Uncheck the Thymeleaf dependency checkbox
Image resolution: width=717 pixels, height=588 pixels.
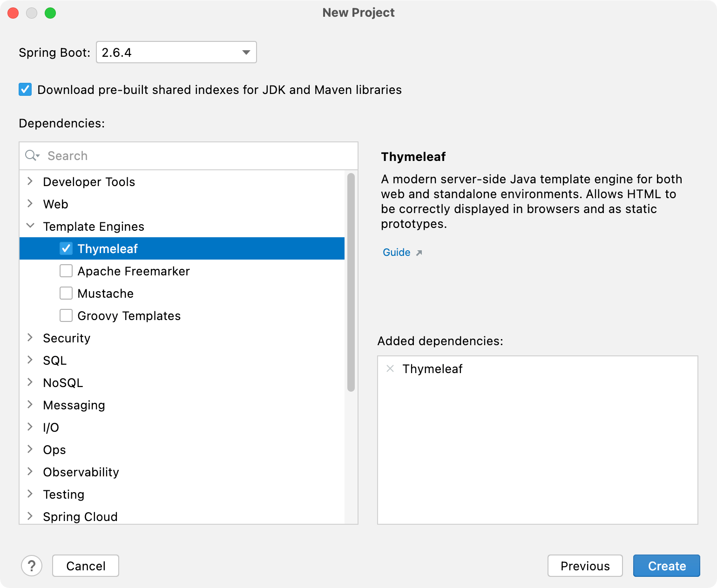66,248
